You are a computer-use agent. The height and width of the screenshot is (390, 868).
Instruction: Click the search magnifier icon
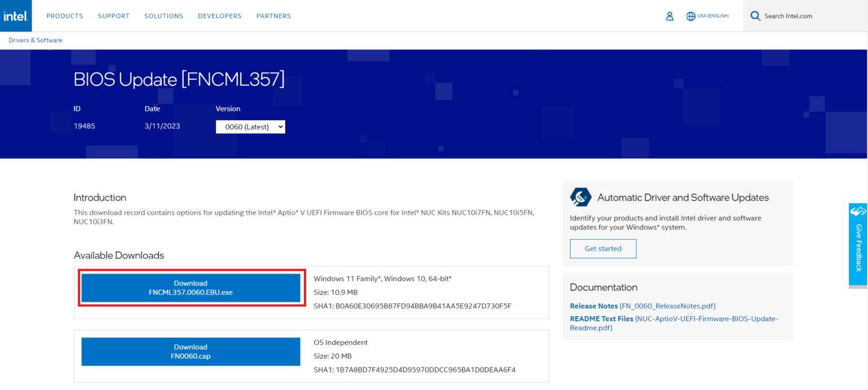pos(755,16)
